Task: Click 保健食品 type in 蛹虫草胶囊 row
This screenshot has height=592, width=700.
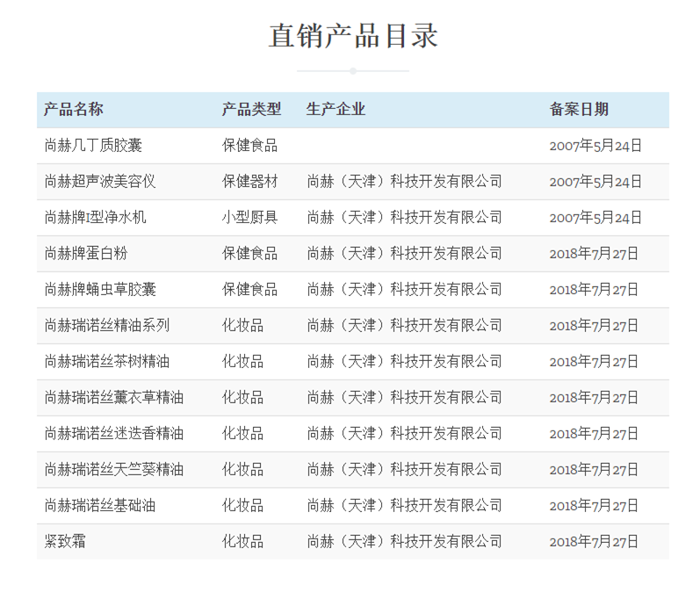Action: 250,290
